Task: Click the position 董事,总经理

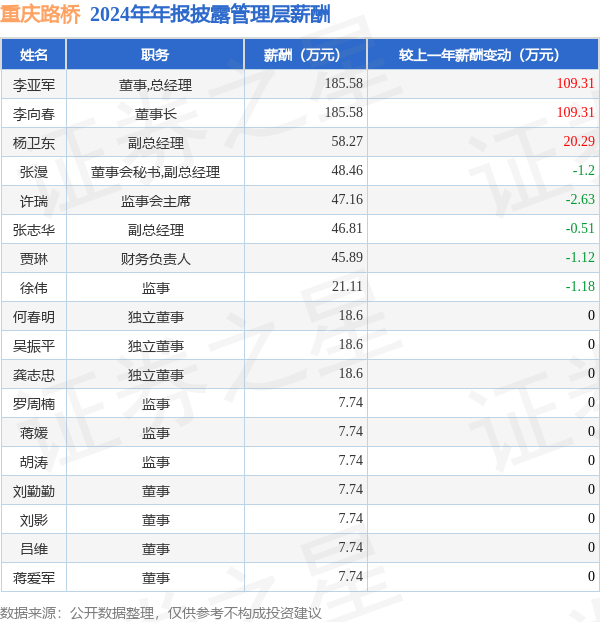Action: (155, 85)
